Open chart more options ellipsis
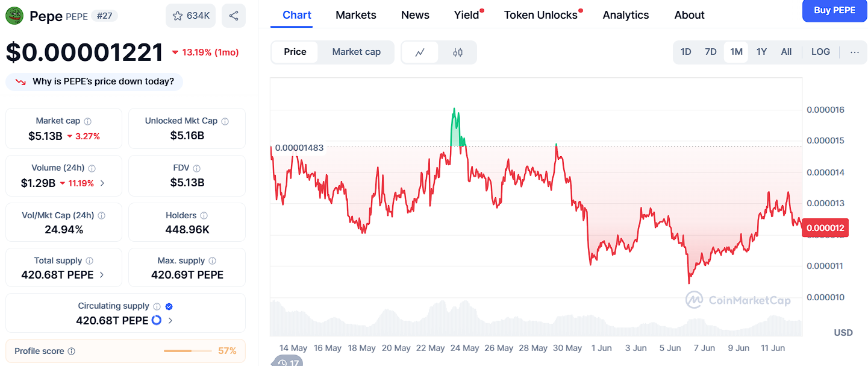The image size is (868, 366). tap(855, 52)
